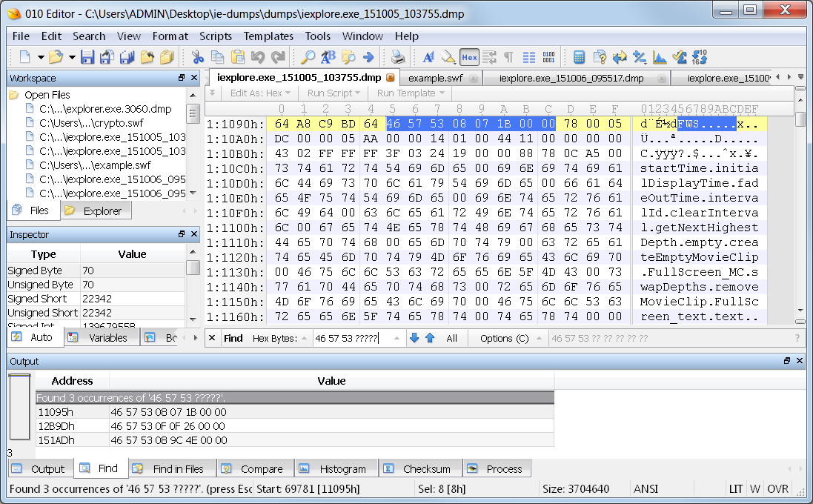The image size is (813, 504).
Task: Close the iexplore.exe_151005_103755.dmp tab
Action: coord(391,78)
